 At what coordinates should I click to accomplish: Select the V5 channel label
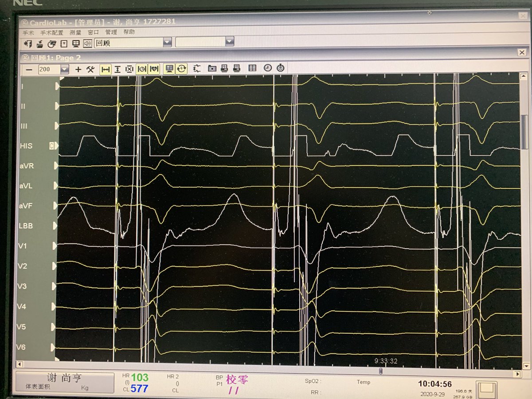21,327
